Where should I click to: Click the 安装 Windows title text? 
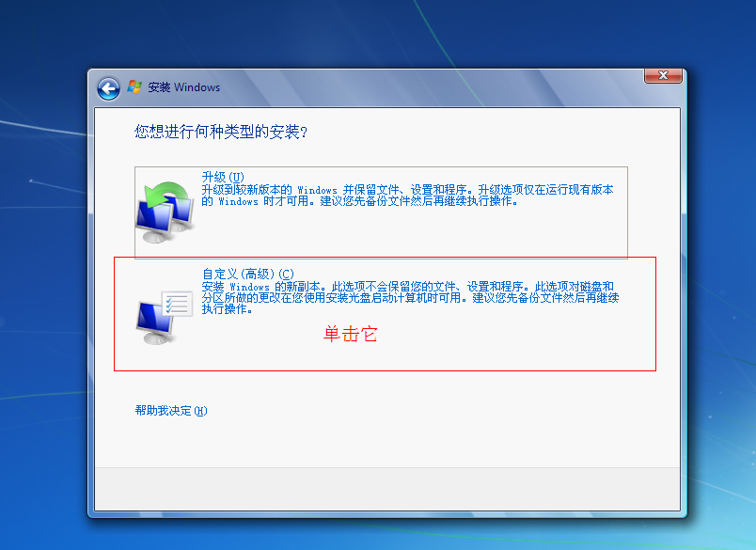click(183, 87)
